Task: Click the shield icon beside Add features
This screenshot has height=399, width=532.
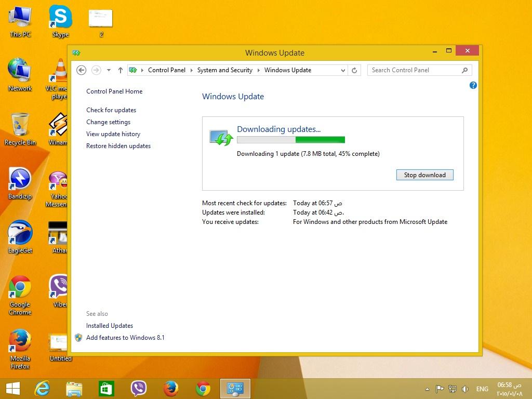Action: tap(78, 338)
